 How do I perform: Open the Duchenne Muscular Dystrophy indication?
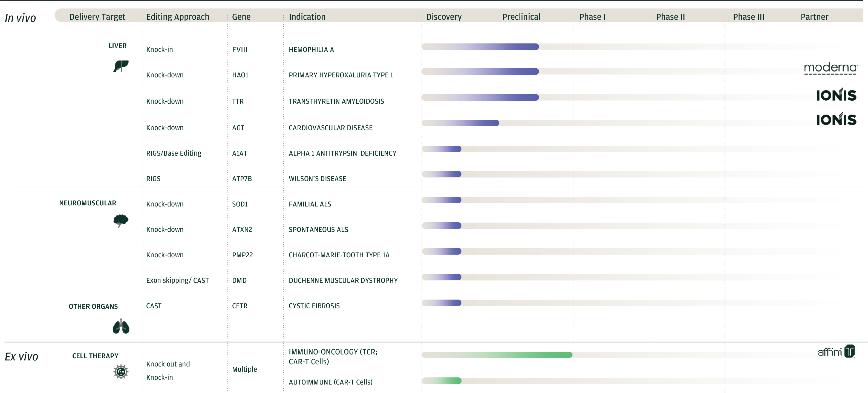(343, 281)
